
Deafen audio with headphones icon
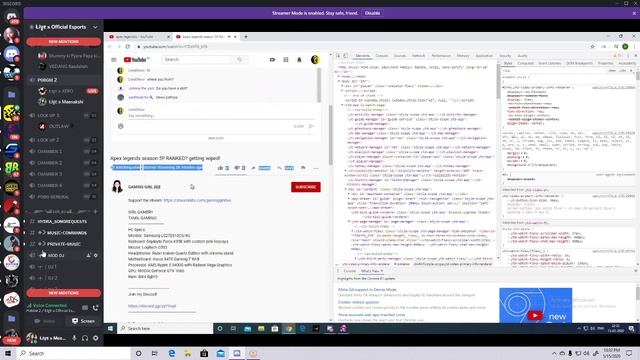click(x=85, y=338)
